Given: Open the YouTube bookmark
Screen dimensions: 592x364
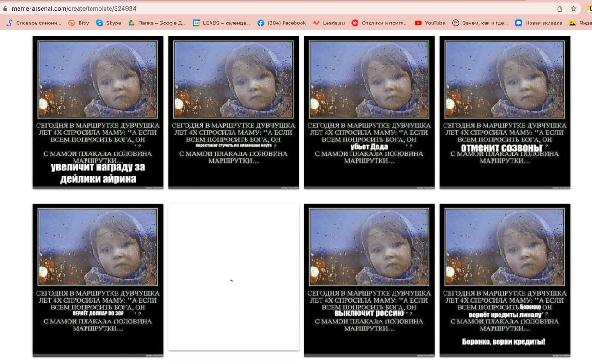Looking at the screenshot, I should [430, 23].
